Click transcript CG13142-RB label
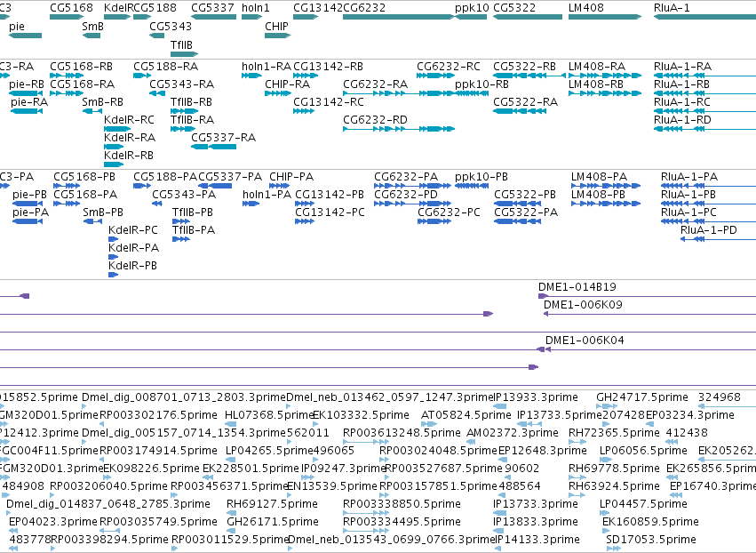Viewport: 756px width, 553px height. pyautogui.click(x=328, y=66)
